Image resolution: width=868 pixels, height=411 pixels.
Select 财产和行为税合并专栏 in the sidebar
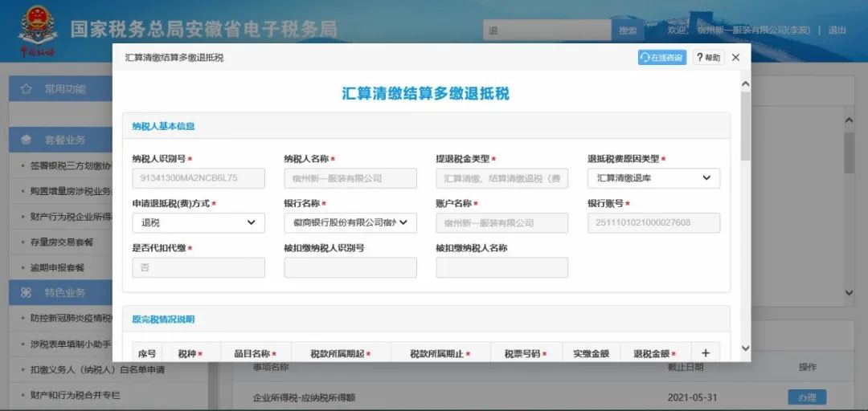[x=76, y=395]
